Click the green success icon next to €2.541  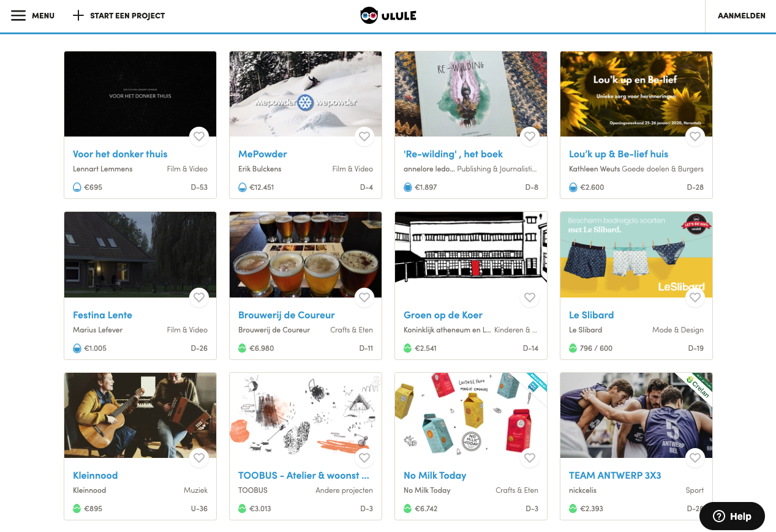[408, 348]
